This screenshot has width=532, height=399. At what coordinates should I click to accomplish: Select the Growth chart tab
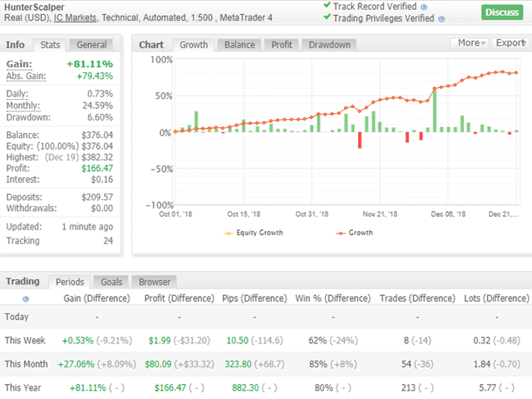(194, 45)
